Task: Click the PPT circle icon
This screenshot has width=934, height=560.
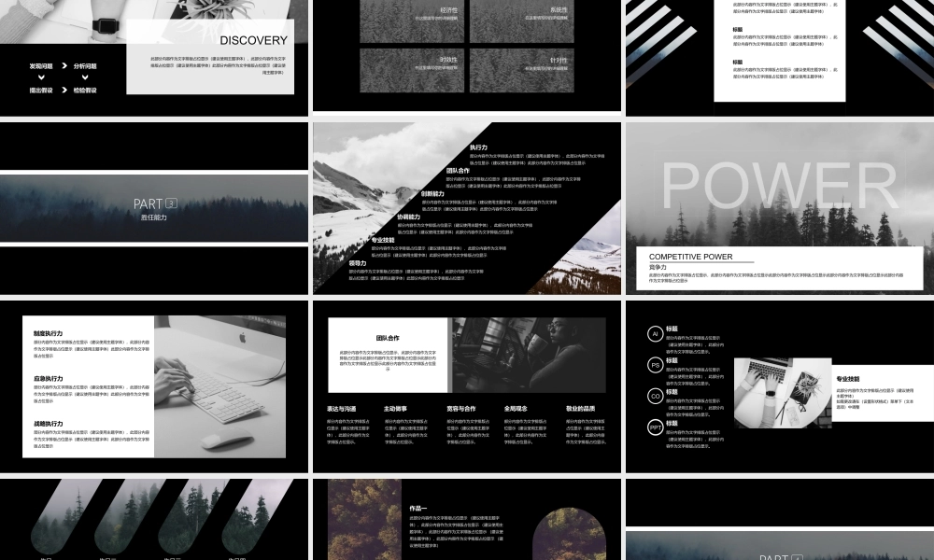Action: tap(656, 427)
